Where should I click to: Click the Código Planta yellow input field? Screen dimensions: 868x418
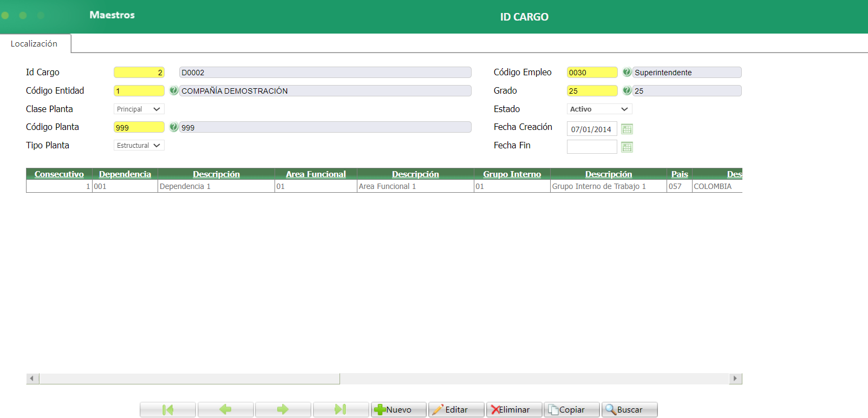pyautogui.click(x=139, y=127)
